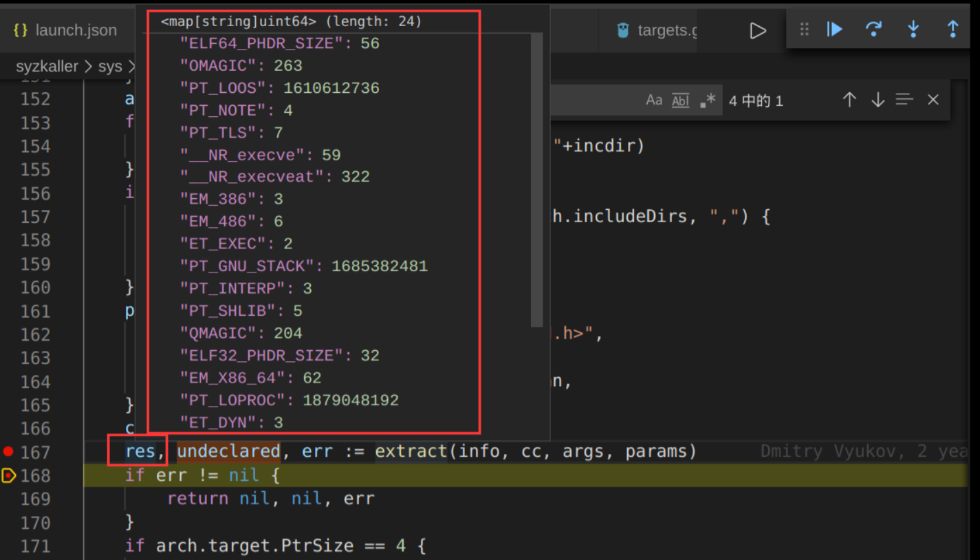The width and height of the screenshot is (980, 560).
Task: Click line number 166 in the gutter
Action: pos(35,429)
